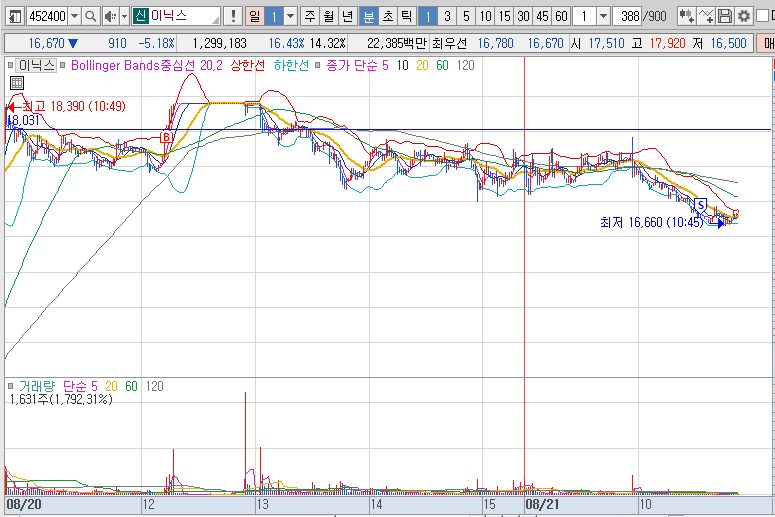Click the add candlestick chart icon
775x517 pixels.
[686, 16]
